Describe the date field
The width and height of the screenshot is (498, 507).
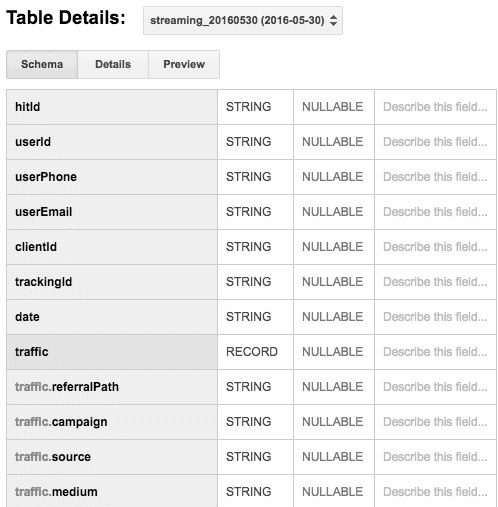coord(435,317)
